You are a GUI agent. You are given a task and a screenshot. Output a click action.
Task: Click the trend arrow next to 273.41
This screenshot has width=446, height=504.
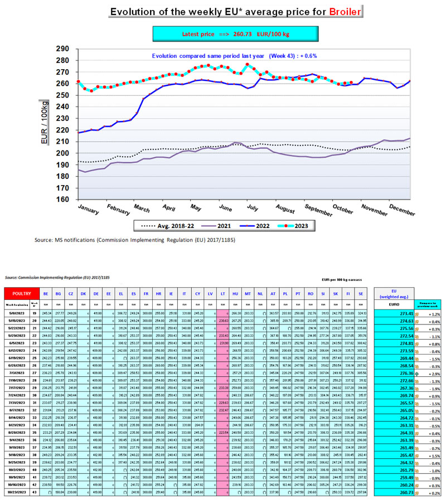coord(417,314)
